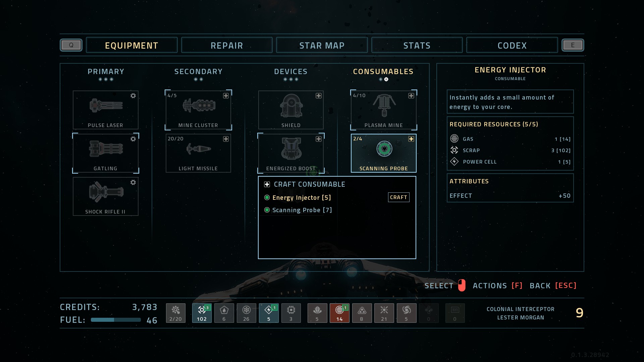Click the Gatling weapon gear icon

tap(133, 139)
